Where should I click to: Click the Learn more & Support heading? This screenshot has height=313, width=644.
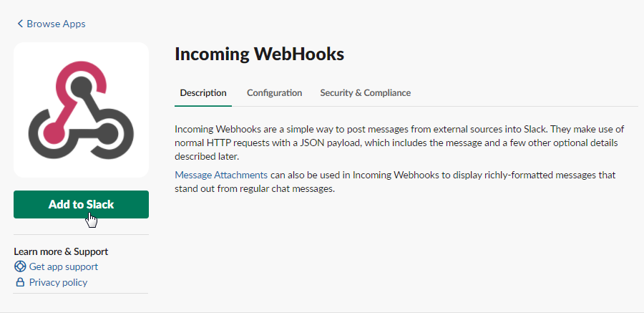(x=61, y=251)
